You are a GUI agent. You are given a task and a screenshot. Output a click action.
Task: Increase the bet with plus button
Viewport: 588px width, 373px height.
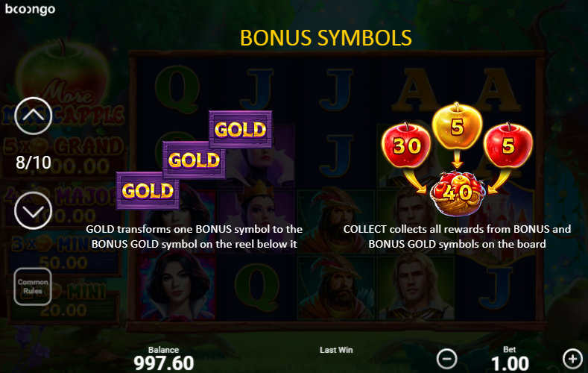coord(572,359)
